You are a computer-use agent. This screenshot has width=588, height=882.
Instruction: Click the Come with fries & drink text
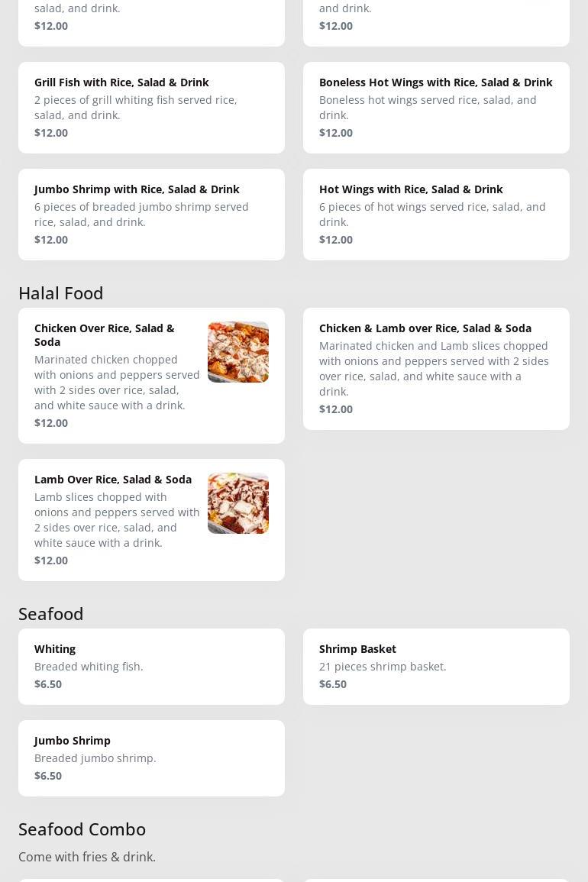pos(87,857)
